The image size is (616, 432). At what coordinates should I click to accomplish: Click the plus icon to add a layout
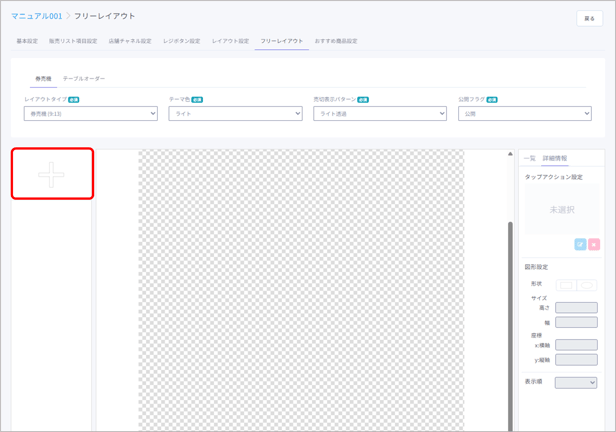pos(52,175)
